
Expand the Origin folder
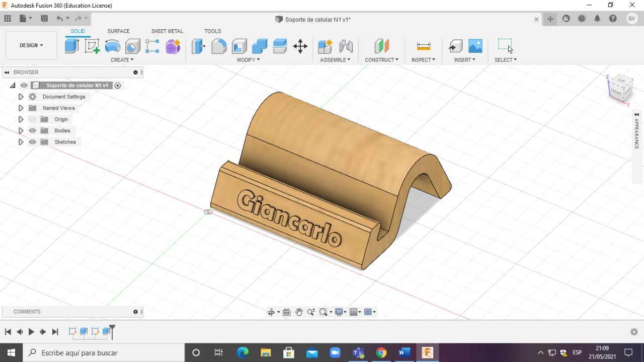pyautogui.click(x=21, y=119)
